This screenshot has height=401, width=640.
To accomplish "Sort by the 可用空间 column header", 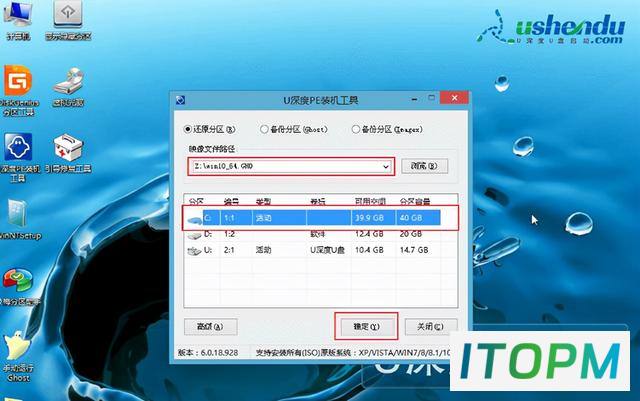I will 370,201.
